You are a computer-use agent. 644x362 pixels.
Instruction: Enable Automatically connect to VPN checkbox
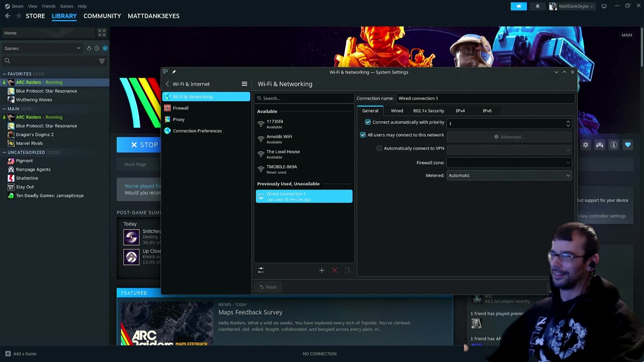[379, 148]
